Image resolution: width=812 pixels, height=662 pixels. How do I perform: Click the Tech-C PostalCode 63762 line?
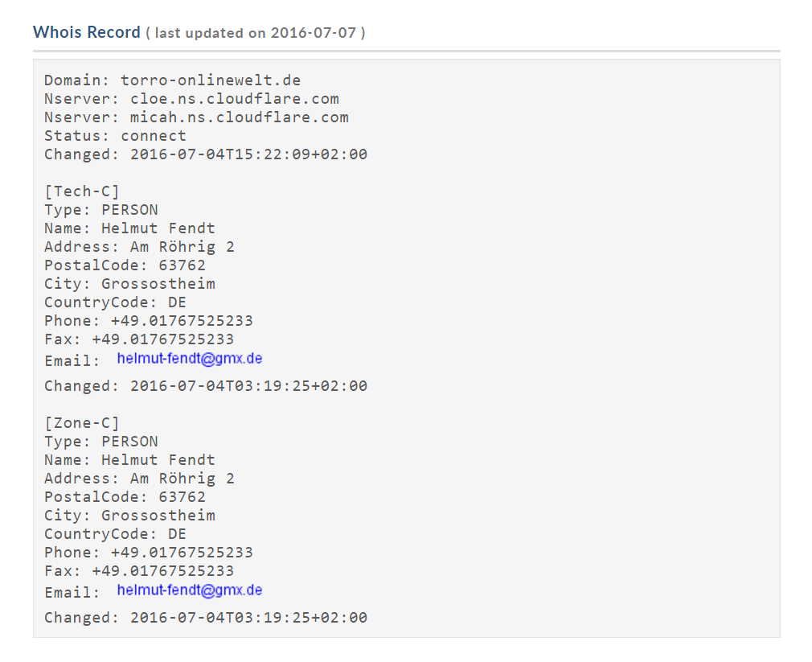[x=125, y=265]
